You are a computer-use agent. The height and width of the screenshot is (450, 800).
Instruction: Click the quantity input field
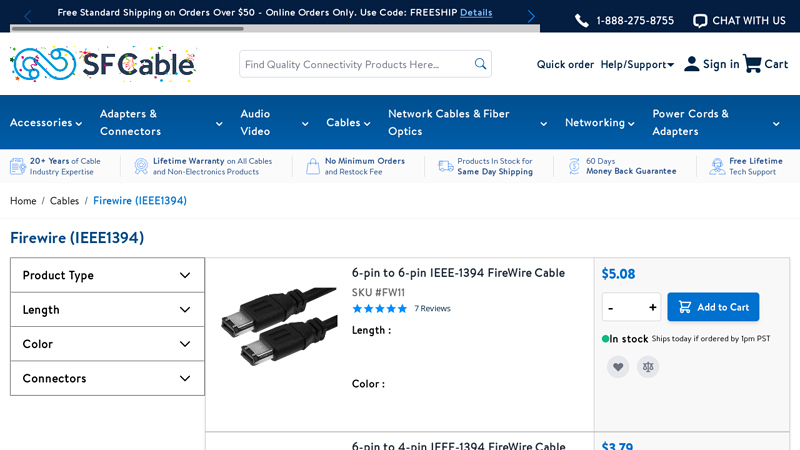click(632, 307)
